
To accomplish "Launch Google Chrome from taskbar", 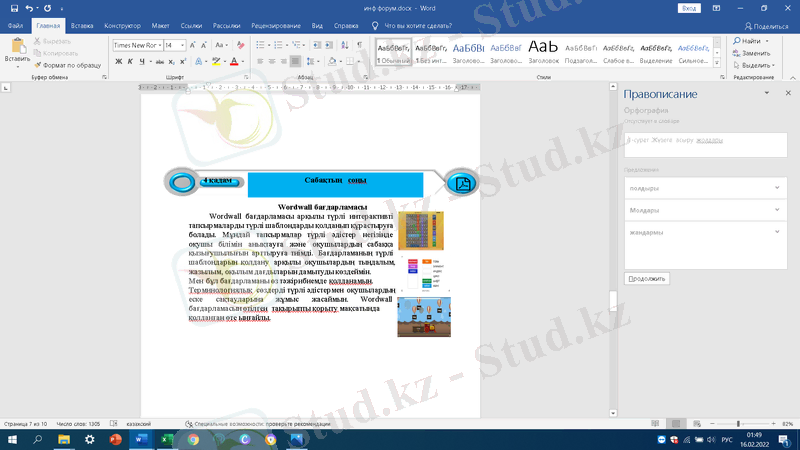I will tap(193, 439).
